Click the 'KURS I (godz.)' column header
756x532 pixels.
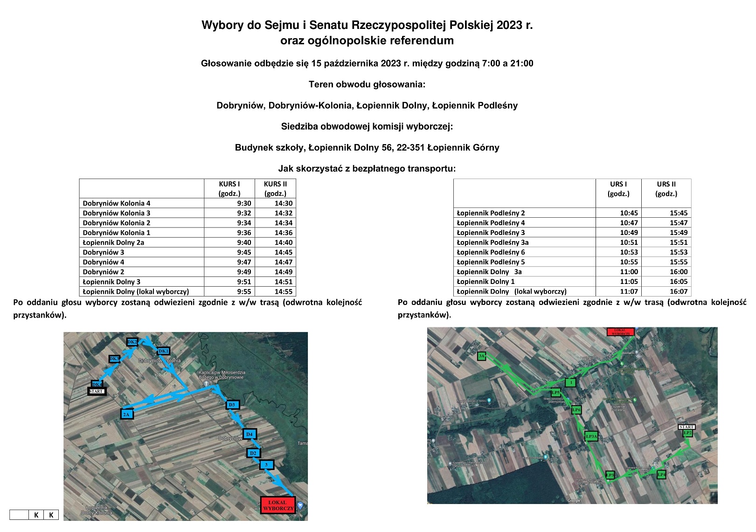229,189
